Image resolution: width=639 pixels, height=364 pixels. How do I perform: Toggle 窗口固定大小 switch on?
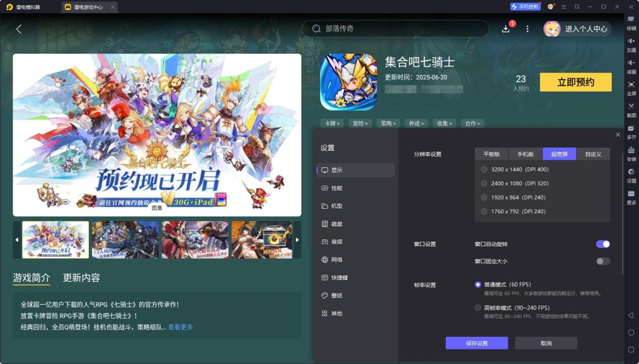coord(603,261)
